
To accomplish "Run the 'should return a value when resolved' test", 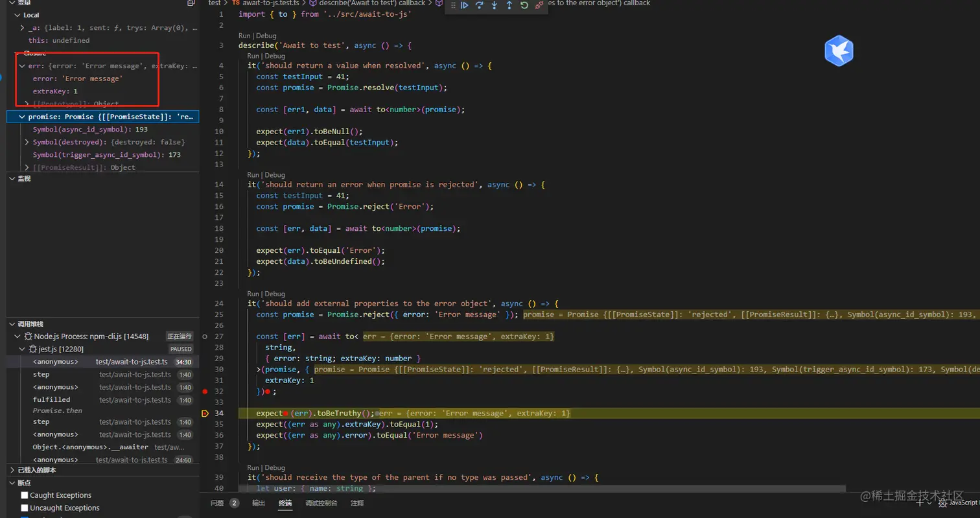I will click(x=253, y=56).
